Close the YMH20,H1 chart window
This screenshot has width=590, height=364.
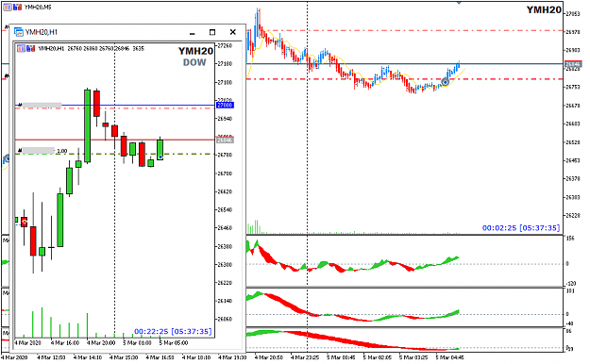click(x=233, y=32)
